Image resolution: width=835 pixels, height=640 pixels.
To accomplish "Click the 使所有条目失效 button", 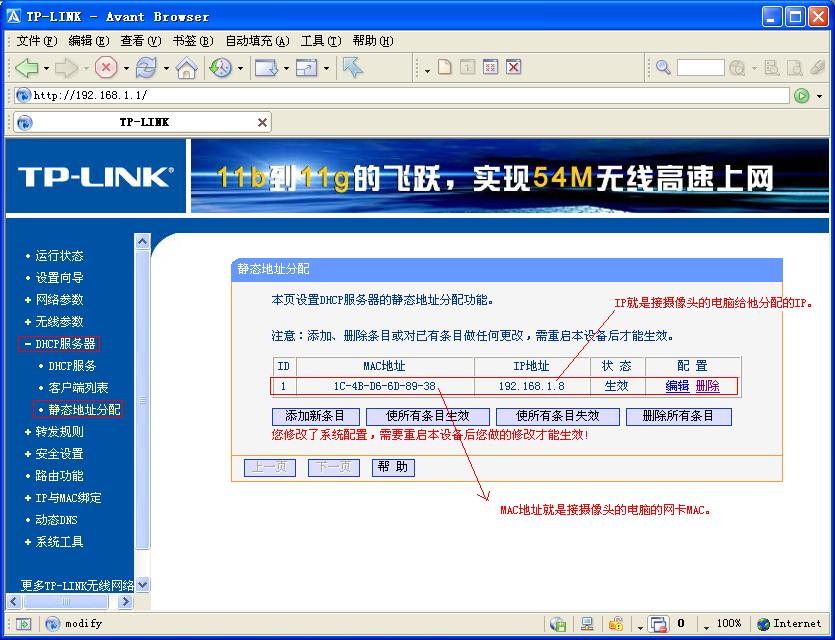I will tap(558, 416).
